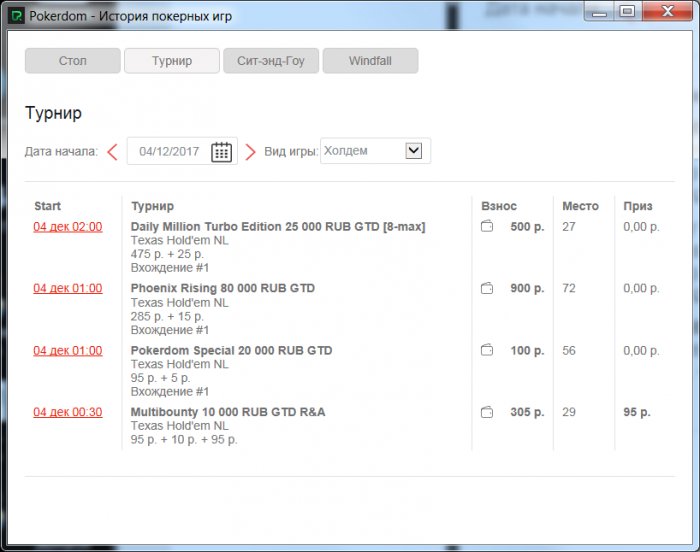
Task: Click place value 72
Action: 569,289
